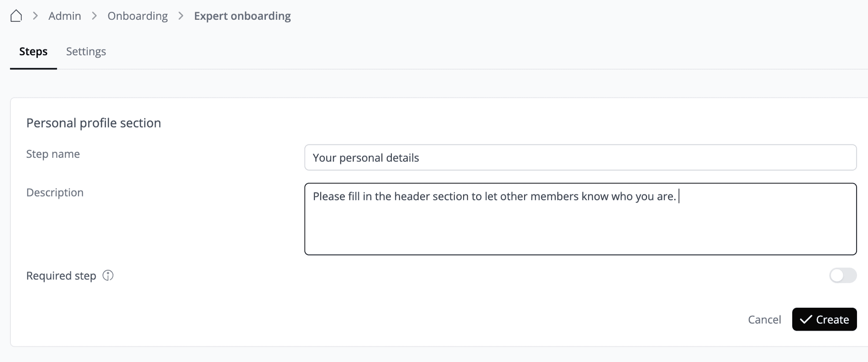Click inside the Description text area
Image resolution: width=868 pixels, height=362 pixels.
coord(580,225)
